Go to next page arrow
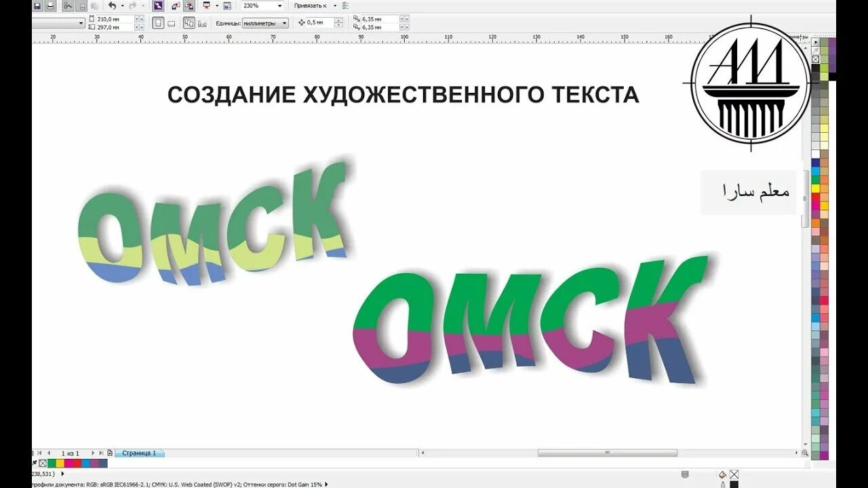Image resolution: width=868 pixels, height=488 pixels. 93,453
